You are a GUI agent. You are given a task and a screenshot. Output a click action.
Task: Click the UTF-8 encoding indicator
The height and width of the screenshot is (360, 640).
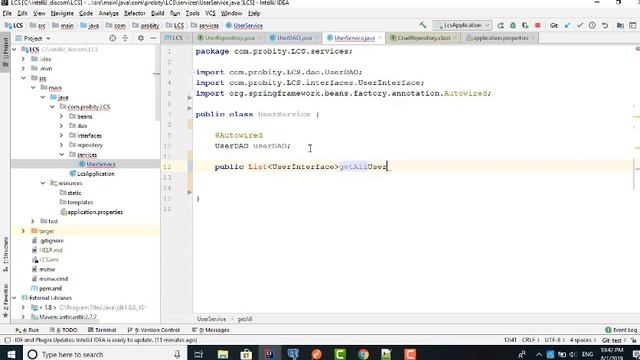tap(554, 340)
